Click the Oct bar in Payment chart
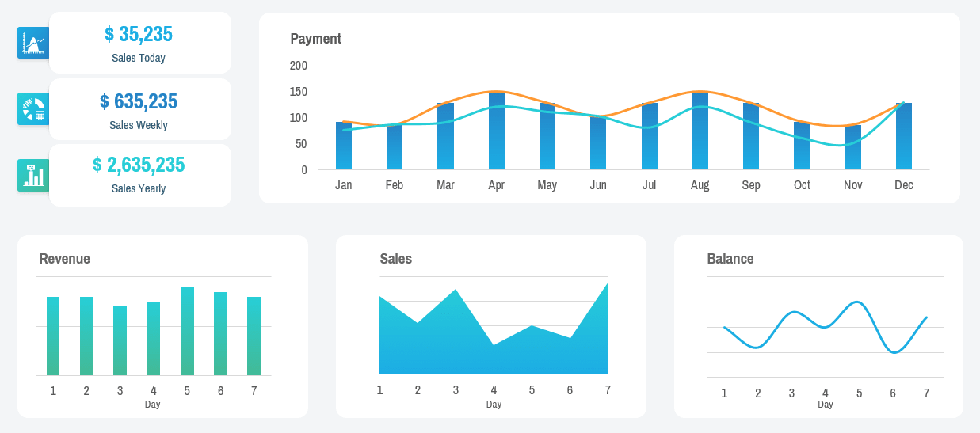Screen dimensions: 980x433 [x=802, y=146]
